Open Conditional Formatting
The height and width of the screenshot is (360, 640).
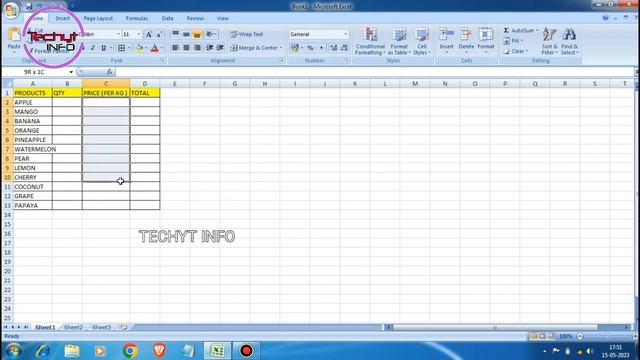pos(370,41)
